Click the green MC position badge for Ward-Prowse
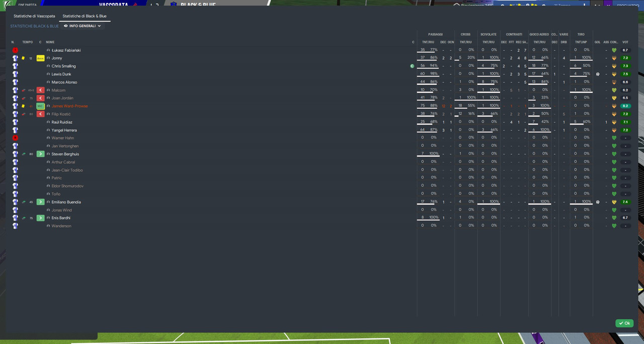This screenshot has height=344, width=644. [40, 106]
